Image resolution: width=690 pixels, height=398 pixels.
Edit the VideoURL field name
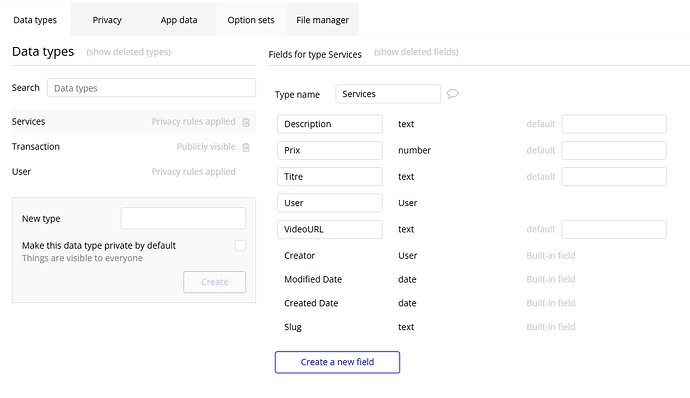[x=330, y=229]
